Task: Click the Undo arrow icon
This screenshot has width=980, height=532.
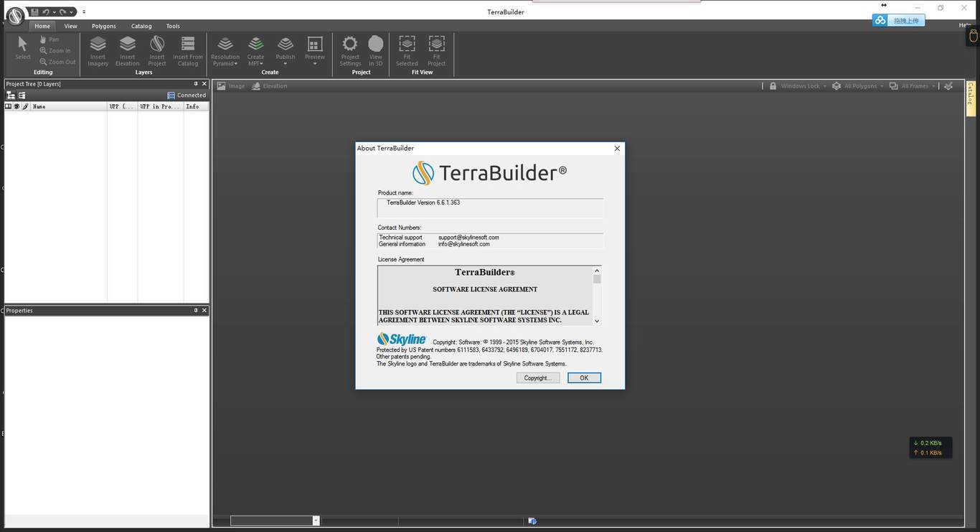Action: [46, 12]
